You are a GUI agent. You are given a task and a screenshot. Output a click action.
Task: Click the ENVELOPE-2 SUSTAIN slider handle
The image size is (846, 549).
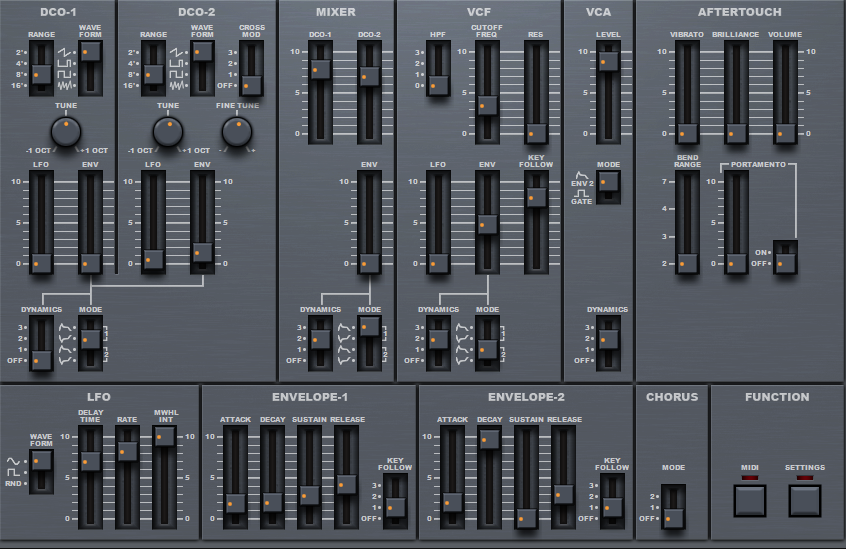(x=526, y=518)
